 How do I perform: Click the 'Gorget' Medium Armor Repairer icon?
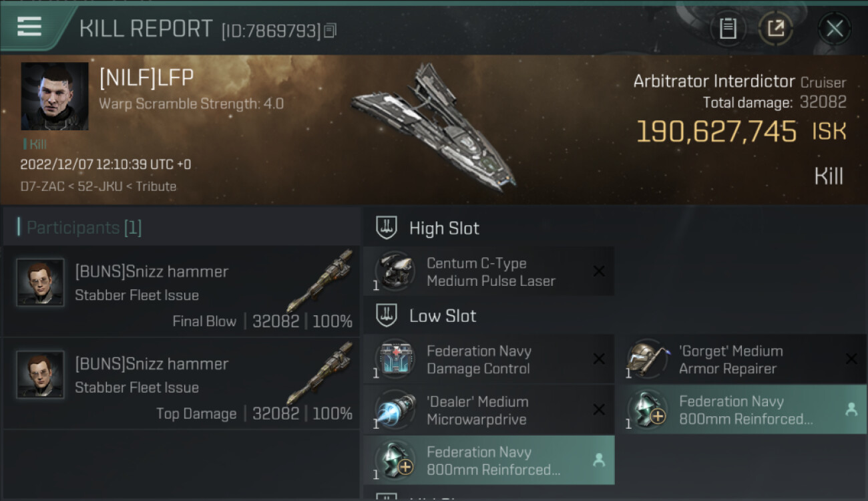pos(647,359)
